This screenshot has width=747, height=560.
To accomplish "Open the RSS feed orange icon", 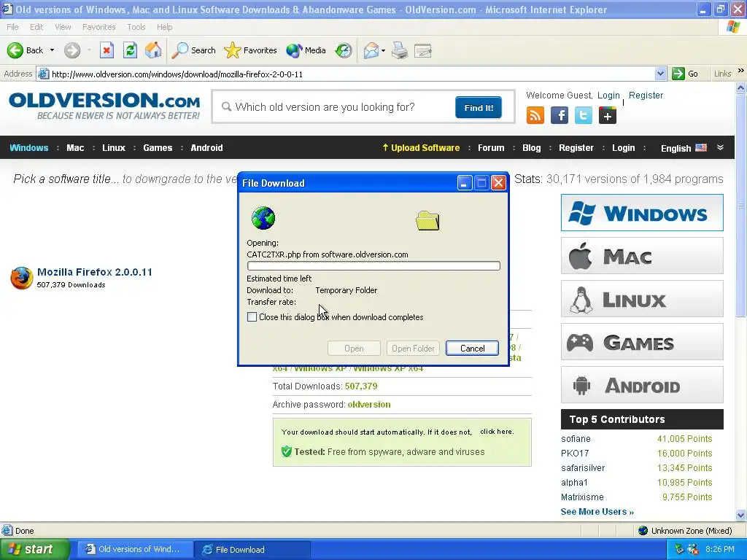I will click(535, 115).
